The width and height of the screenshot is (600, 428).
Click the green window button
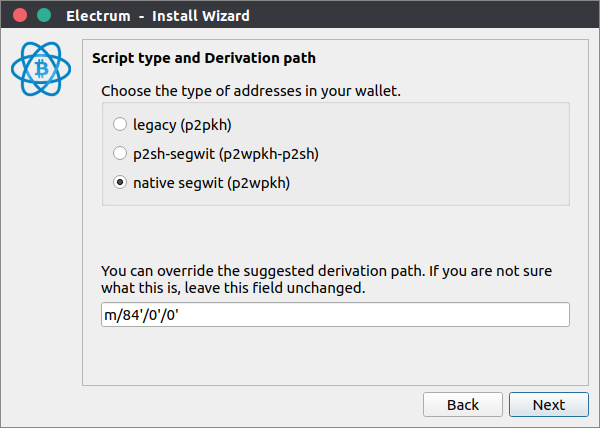coord(44,15)
